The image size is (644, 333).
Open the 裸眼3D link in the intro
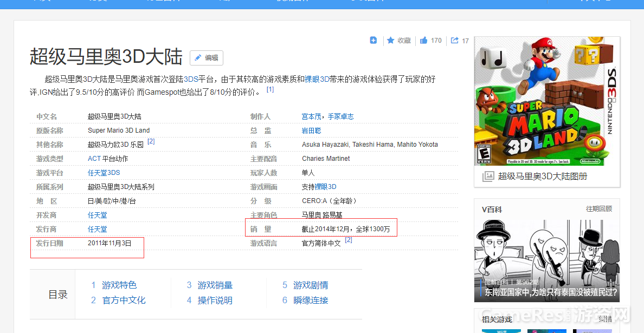point(317,79)
